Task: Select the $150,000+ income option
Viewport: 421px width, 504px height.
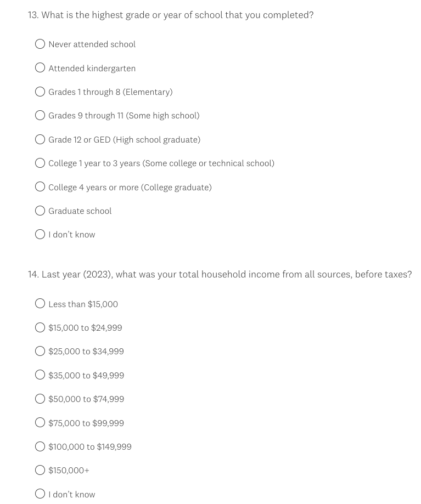Action: (40, 470)
